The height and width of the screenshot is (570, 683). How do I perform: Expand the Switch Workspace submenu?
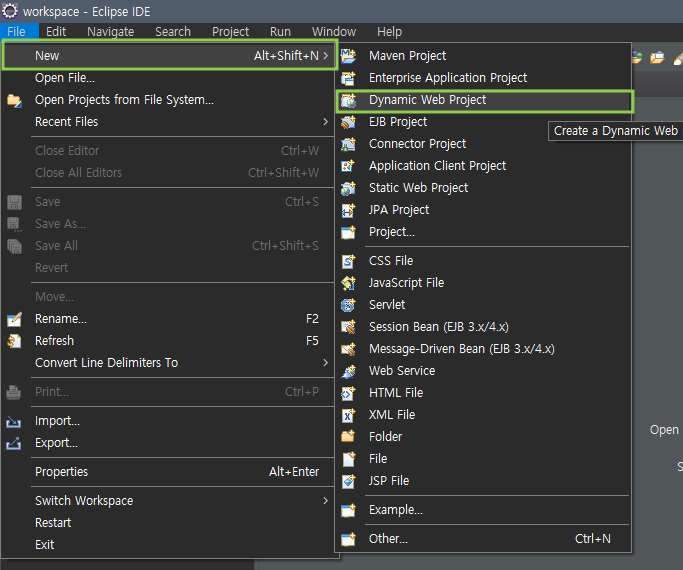pyautogui.click(x=326, y=500)
